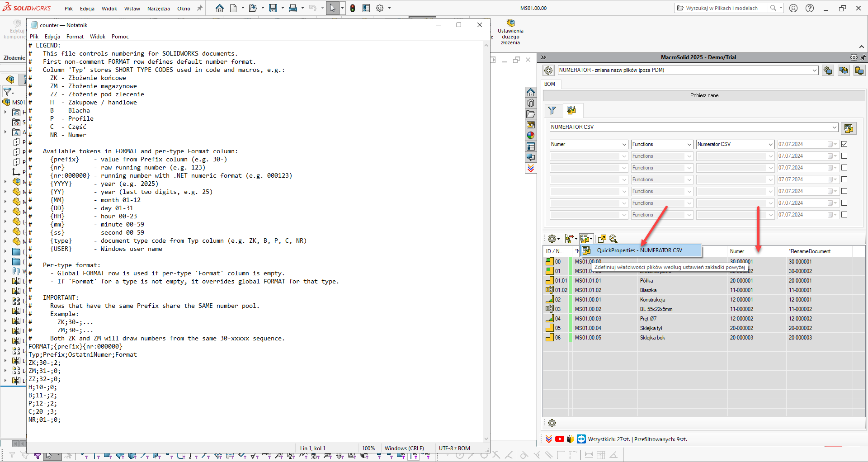Viewport: 868px width, 462px height.
Task: Open the NUMERATOR CSV preset dropdown
Action: [834, 127]
